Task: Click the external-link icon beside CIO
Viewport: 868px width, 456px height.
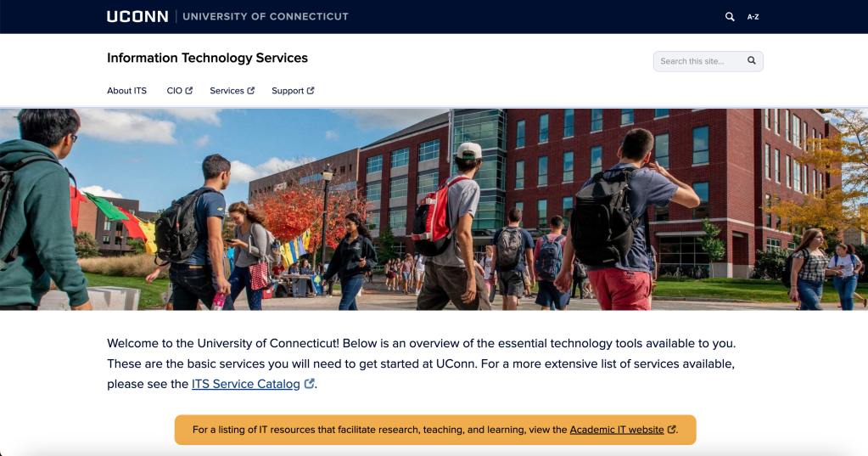Action: click(x=189, y=91)
